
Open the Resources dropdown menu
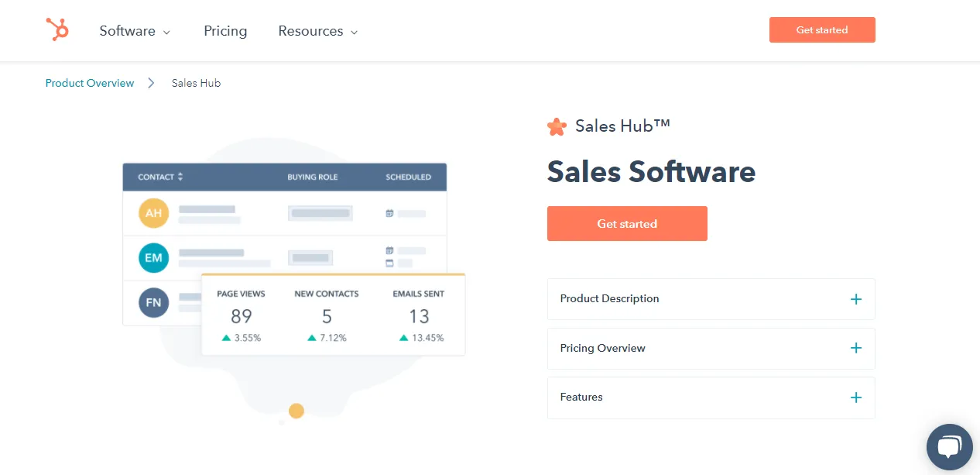317,31
